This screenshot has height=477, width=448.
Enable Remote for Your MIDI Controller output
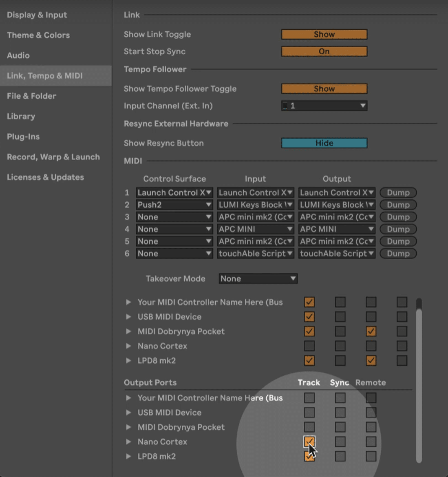click(371, 398)
